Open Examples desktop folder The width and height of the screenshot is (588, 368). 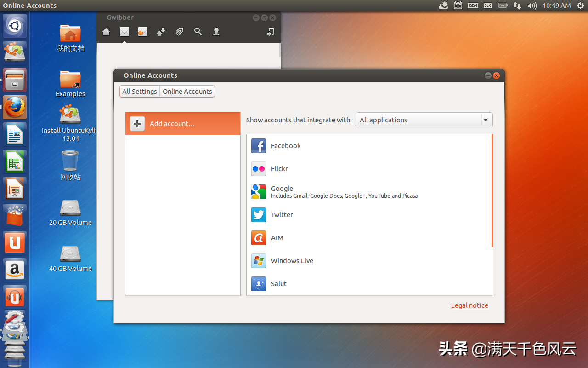pos(70,83)
